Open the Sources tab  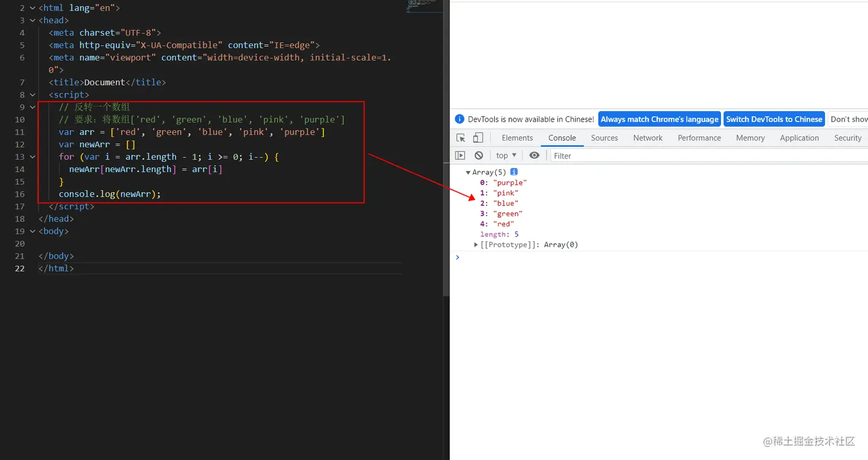tap(604, 138)
